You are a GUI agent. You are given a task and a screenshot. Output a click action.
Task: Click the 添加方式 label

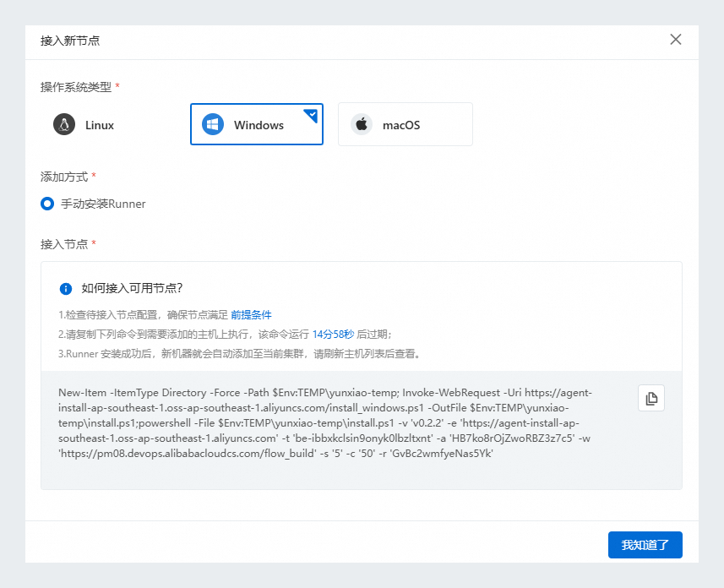[64, 177]
